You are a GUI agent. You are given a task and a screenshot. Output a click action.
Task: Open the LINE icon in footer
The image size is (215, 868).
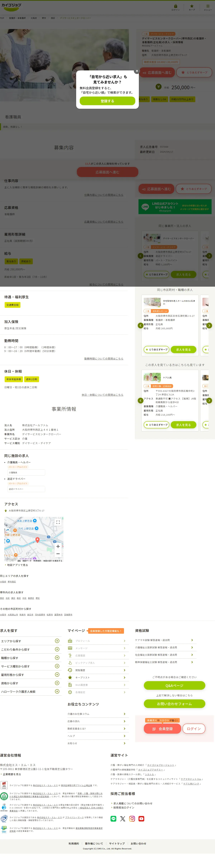(x=114, y=819)
